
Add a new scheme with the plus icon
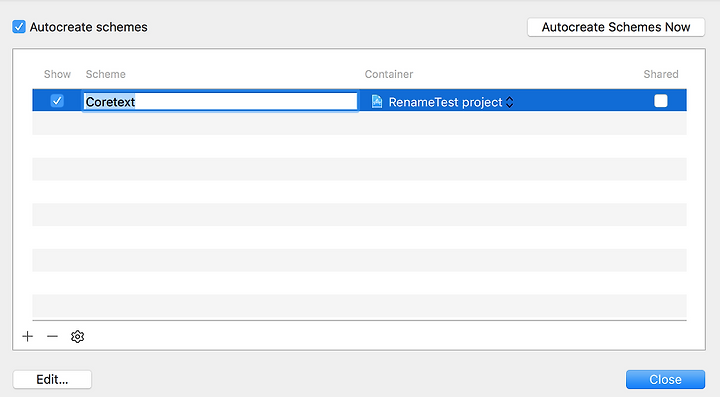coord(28,336)
